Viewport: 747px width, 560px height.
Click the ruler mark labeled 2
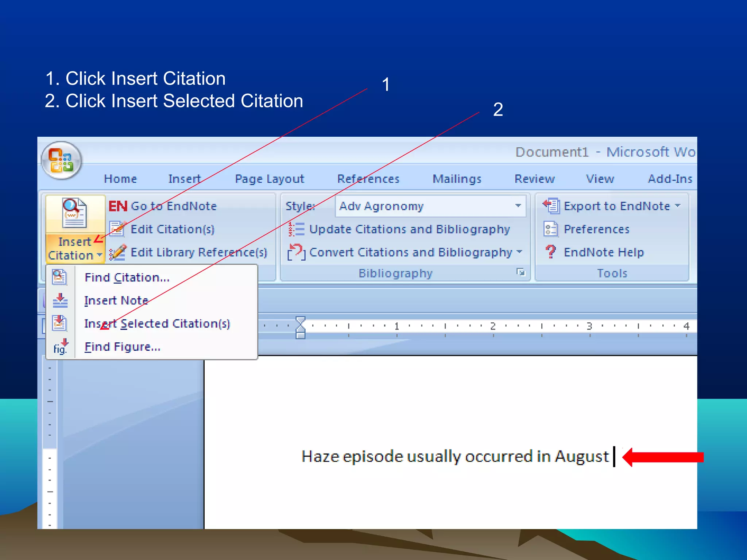point(493,326)
